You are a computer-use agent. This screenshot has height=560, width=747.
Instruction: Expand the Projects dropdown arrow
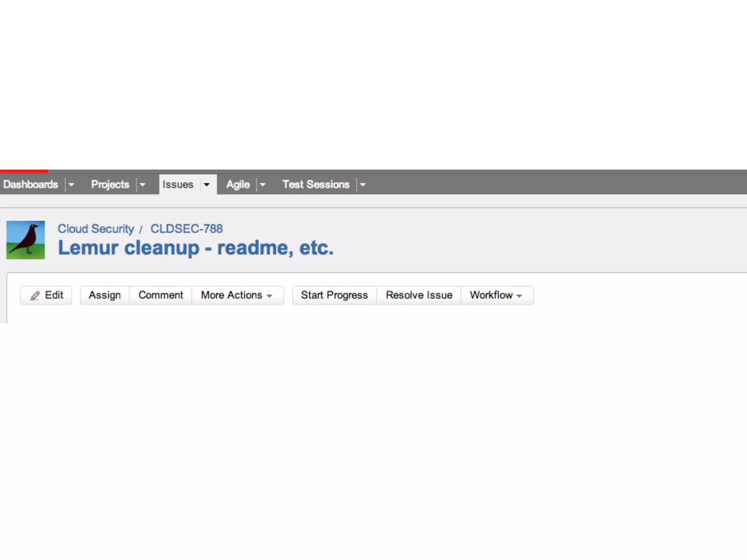coord(143,185)
